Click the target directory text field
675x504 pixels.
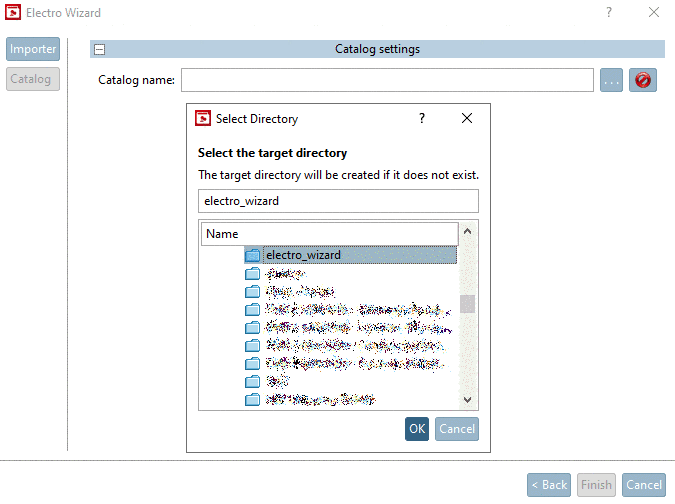[338, 200]
